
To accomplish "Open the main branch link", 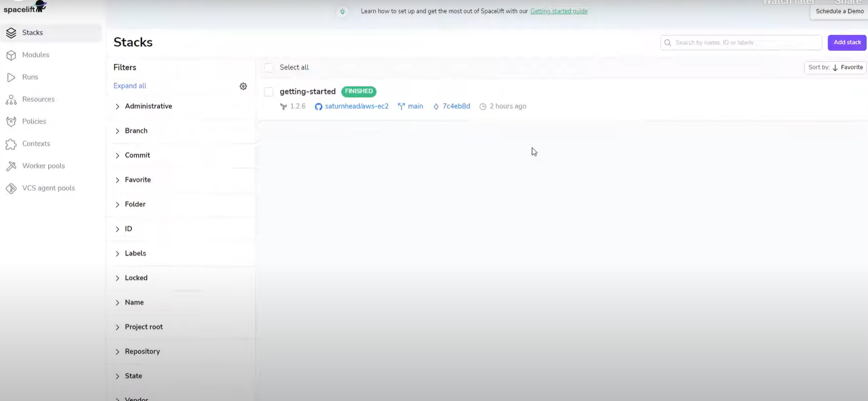I will click(416, 107).
